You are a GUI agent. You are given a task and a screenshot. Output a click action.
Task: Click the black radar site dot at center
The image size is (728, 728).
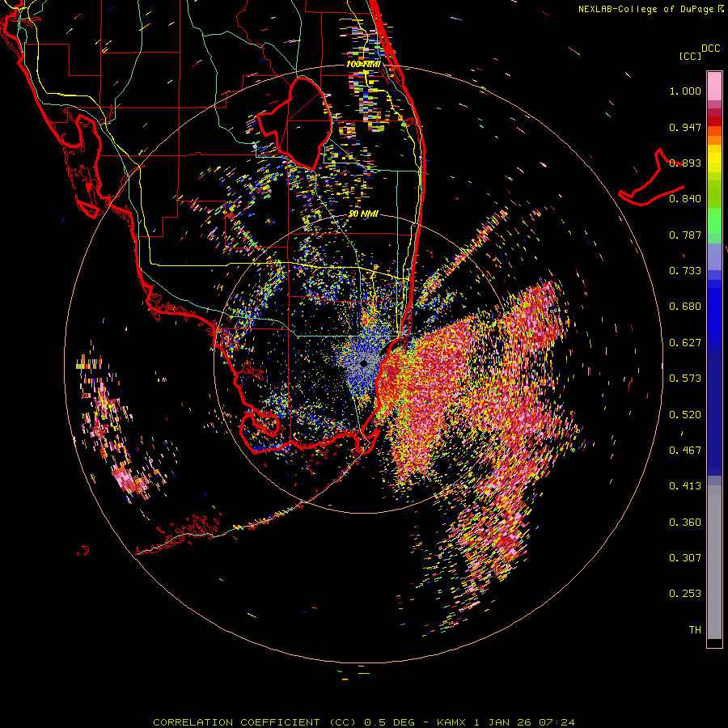point(364,363)
